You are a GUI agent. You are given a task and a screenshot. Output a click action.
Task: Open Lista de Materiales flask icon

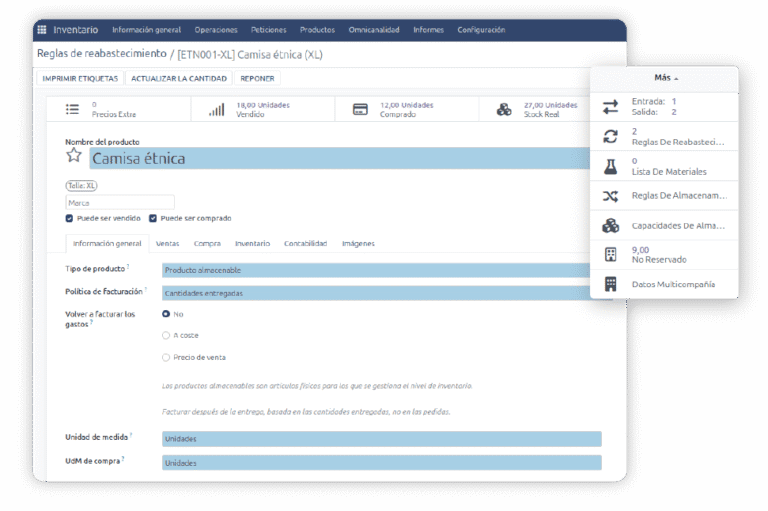610,166
